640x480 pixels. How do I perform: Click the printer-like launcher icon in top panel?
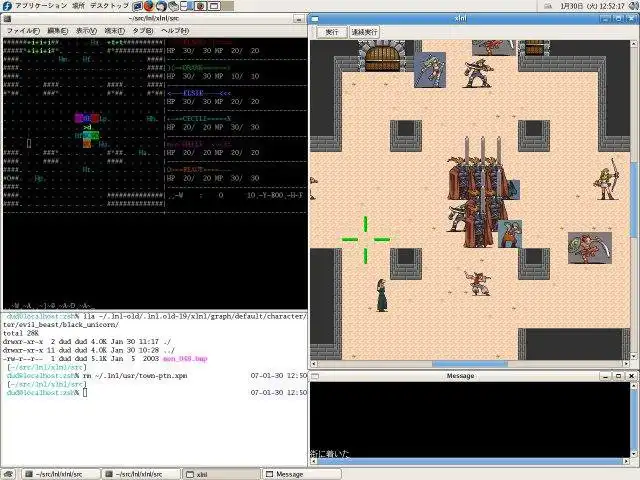[x=174, y=6]
